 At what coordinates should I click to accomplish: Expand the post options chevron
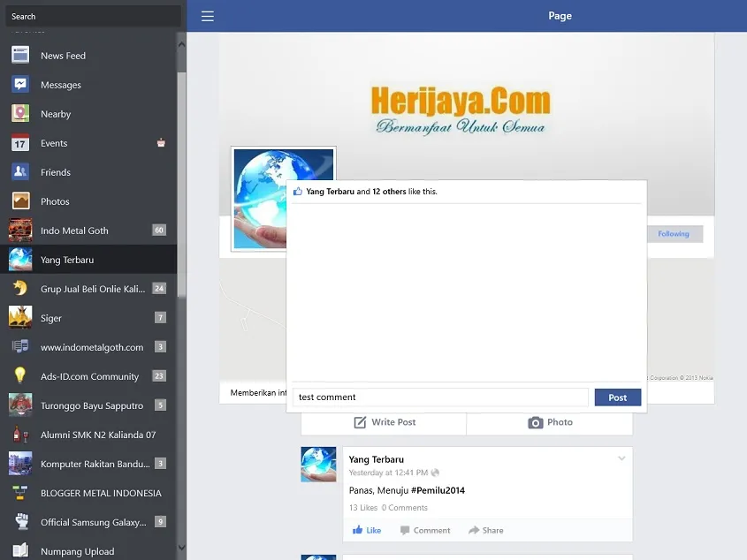[621, 458]
